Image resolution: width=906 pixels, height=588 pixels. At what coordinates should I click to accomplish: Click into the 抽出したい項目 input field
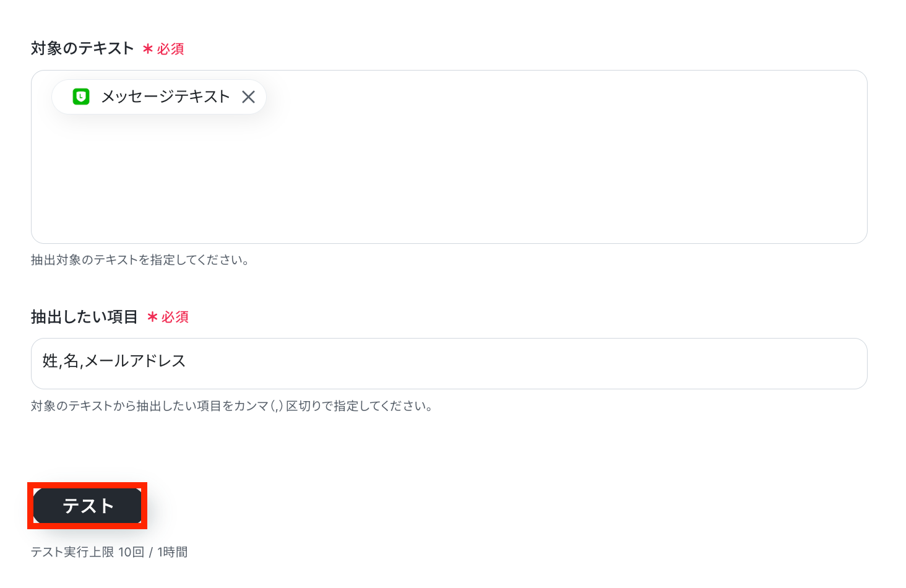(449, 363)
